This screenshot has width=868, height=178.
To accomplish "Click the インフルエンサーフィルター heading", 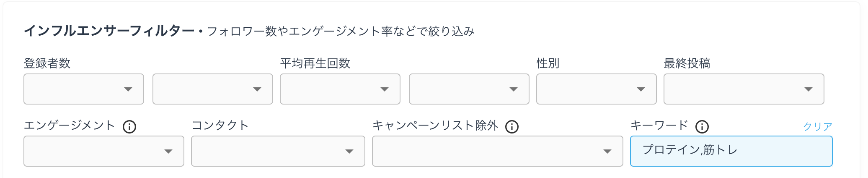I will pyautogui.click(x=109, y=31).
